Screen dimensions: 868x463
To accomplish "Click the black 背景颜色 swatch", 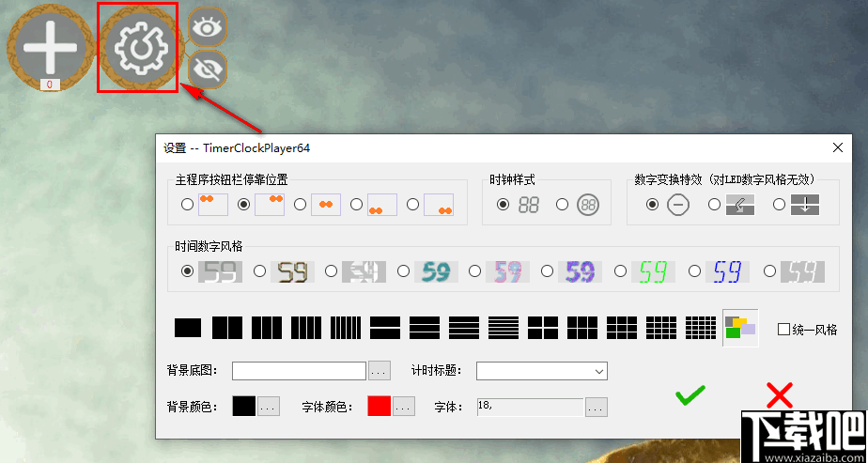I will coord(244,406).
